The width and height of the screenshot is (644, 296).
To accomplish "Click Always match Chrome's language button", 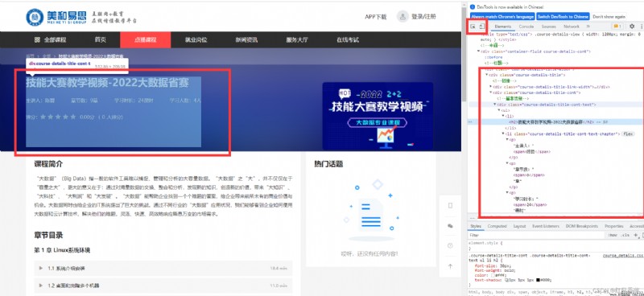I will 502,16.
